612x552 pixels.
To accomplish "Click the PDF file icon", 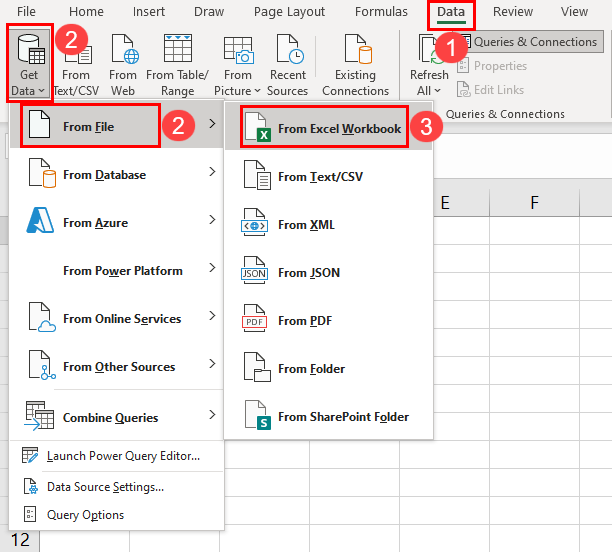I will (x=254, y=318).
